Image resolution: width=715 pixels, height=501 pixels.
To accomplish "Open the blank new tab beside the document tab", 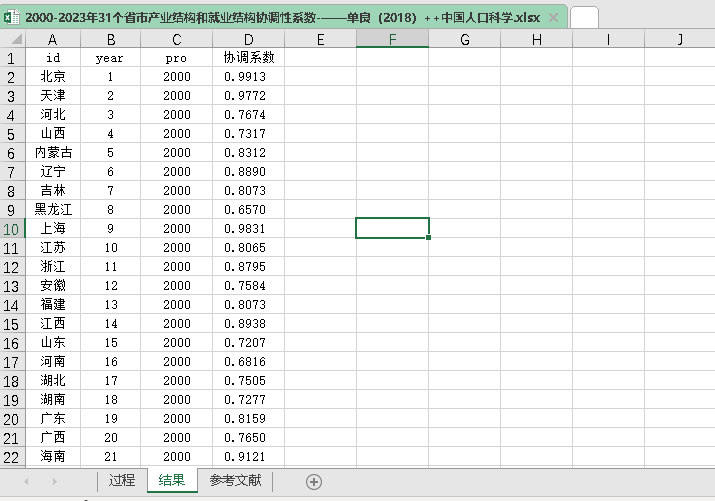I will point(584,17).
